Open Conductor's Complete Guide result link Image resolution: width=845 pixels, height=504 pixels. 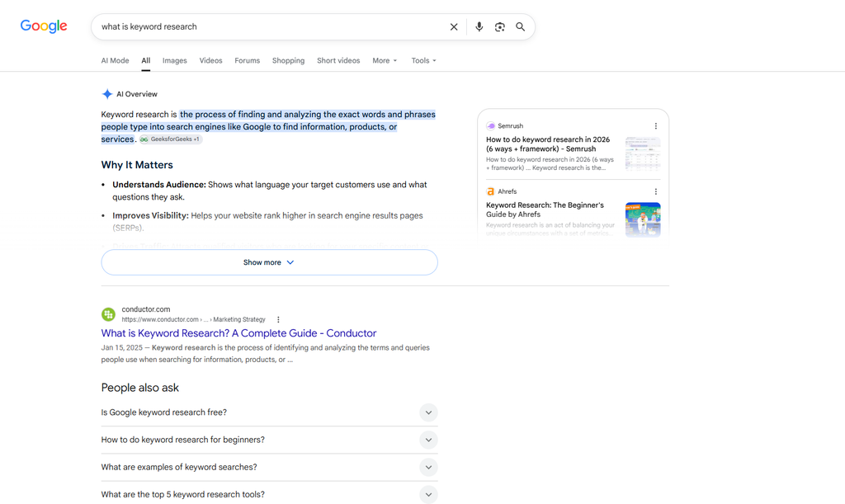[238, 333]
